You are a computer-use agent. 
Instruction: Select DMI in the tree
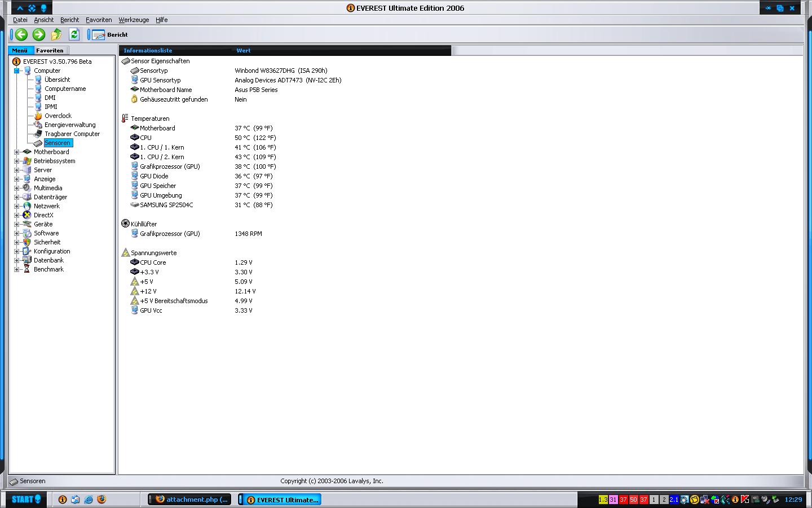[50, 98]
